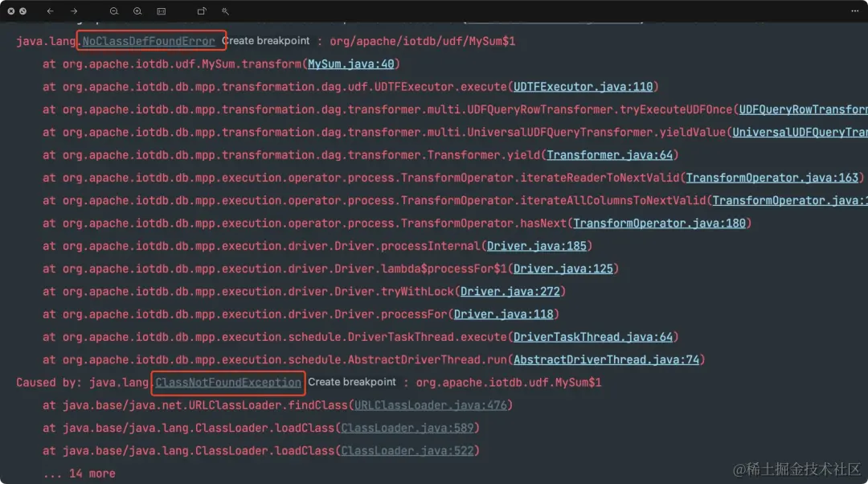Viewport: 868px width, 484px height.
Task: Open the three-dot more options menu
Action: click(x=854, y=11)
